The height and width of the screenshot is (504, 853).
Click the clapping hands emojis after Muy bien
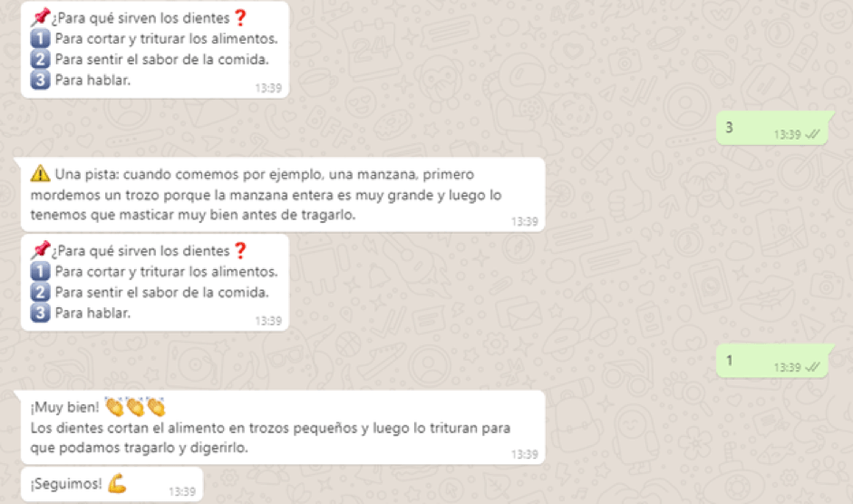click(135, 407)
